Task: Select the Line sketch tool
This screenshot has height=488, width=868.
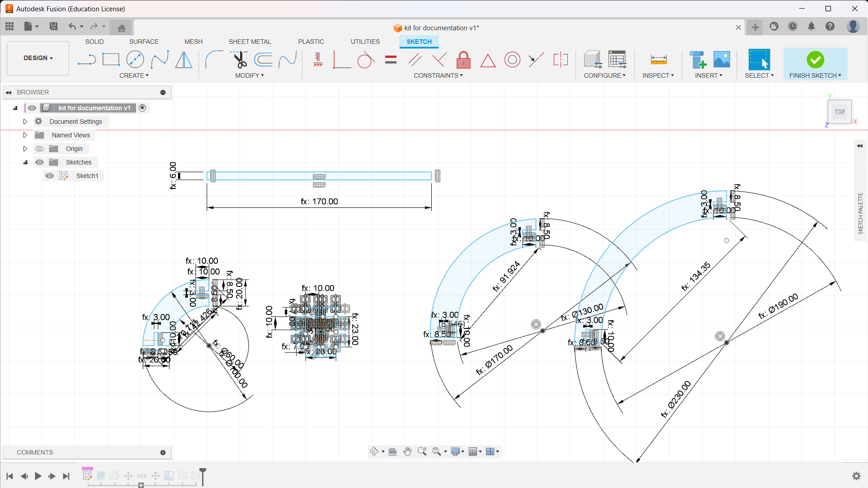Action: 86,60
